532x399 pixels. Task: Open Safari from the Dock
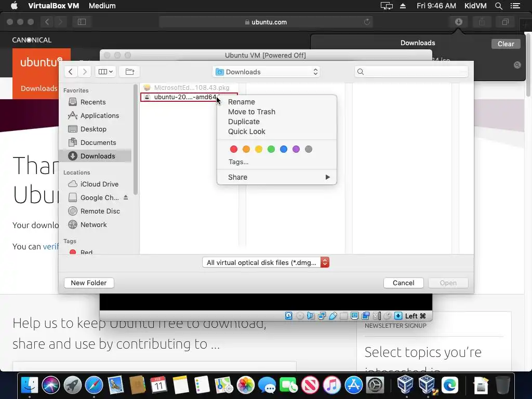[94, 385]
